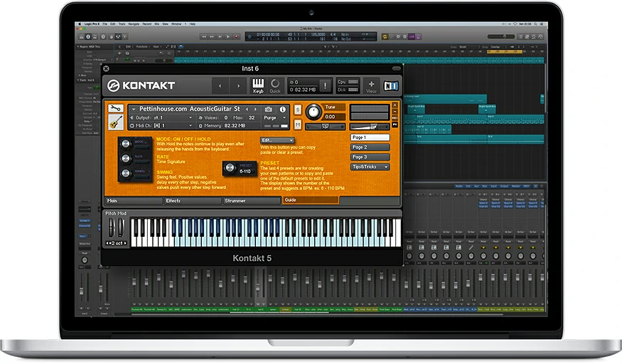622x364 pixels.
Task: Open the Midi Ch [A] 1 dropdown
Action: click(162, 126)
